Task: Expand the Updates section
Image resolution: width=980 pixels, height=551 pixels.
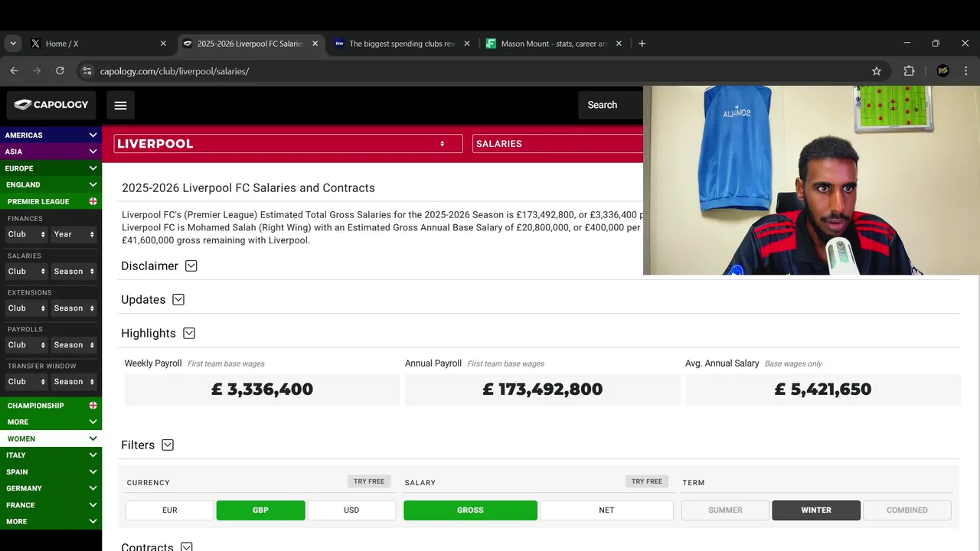Action: [x=178, y=299]
